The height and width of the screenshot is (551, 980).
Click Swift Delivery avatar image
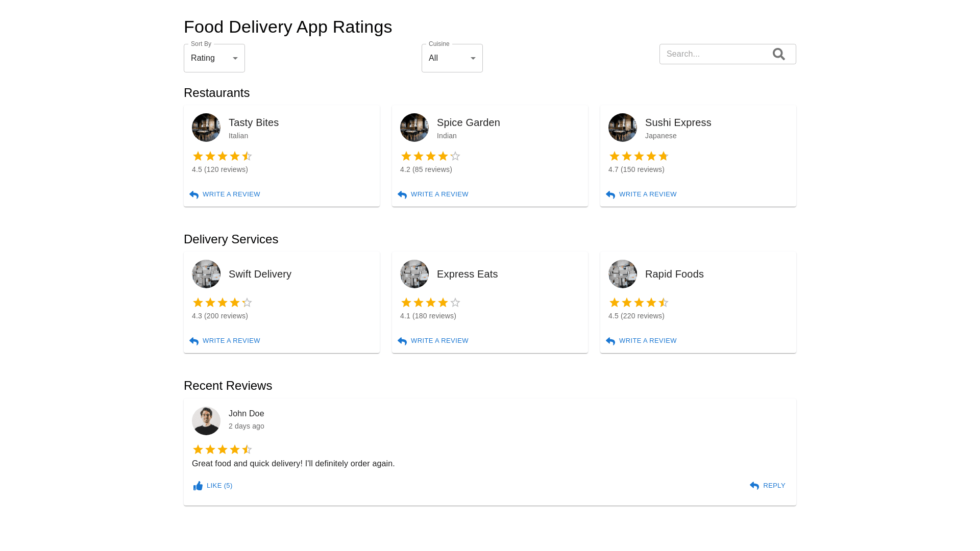coord(206,274)
